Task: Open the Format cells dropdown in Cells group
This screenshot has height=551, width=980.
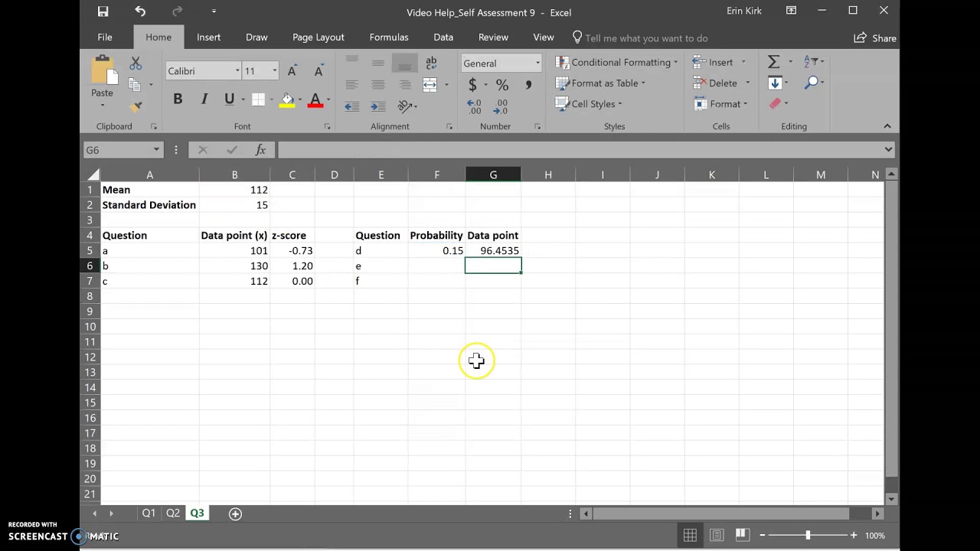Action: click(720, 103)
